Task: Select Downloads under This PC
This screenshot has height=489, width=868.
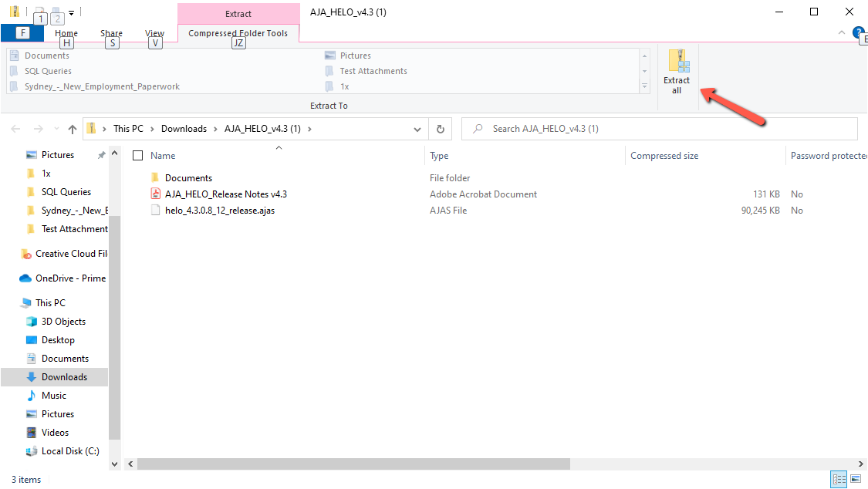Action: point(64,377)
